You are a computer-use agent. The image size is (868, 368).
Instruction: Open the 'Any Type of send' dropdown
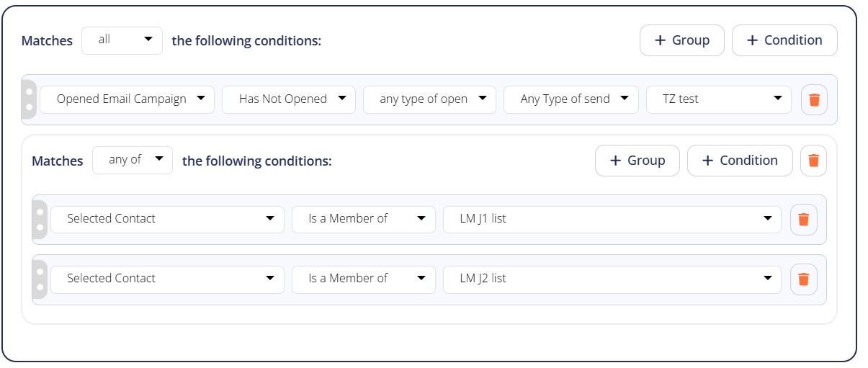click(571, 99)
